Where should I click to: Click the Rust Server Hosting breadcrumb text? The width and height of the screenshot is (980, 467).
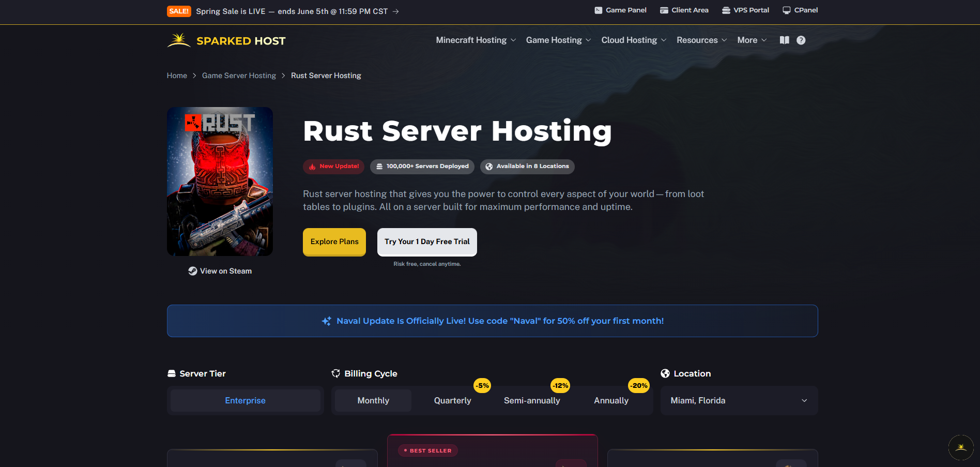pos(326,76)
